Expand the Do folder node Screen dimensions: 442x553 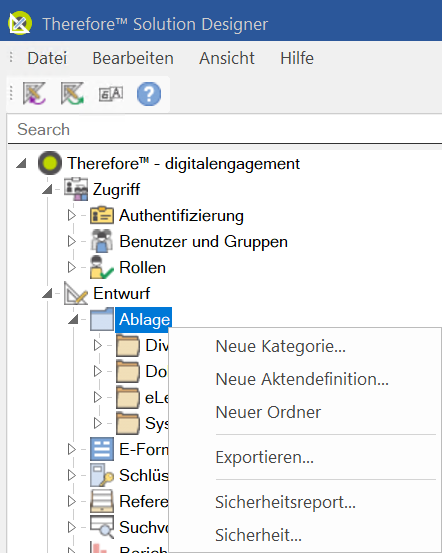(98, 371)
